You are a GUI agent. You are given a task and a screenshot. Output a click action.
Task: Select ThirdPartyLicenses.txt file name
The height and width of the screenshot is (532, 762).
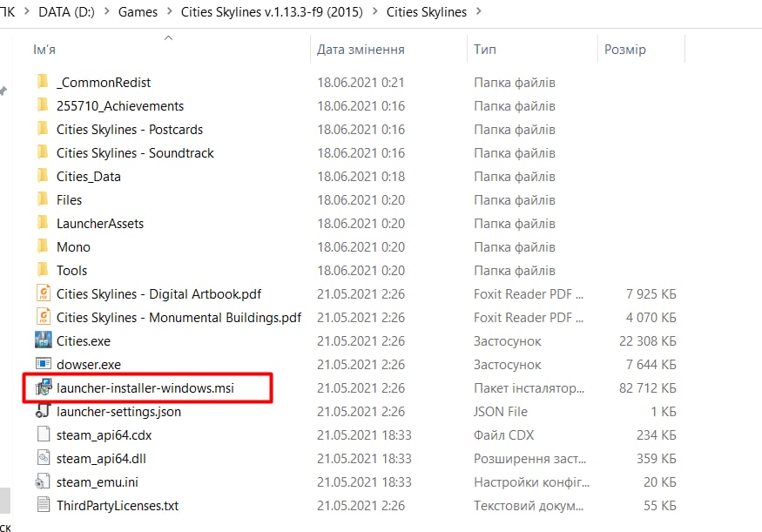118,506
